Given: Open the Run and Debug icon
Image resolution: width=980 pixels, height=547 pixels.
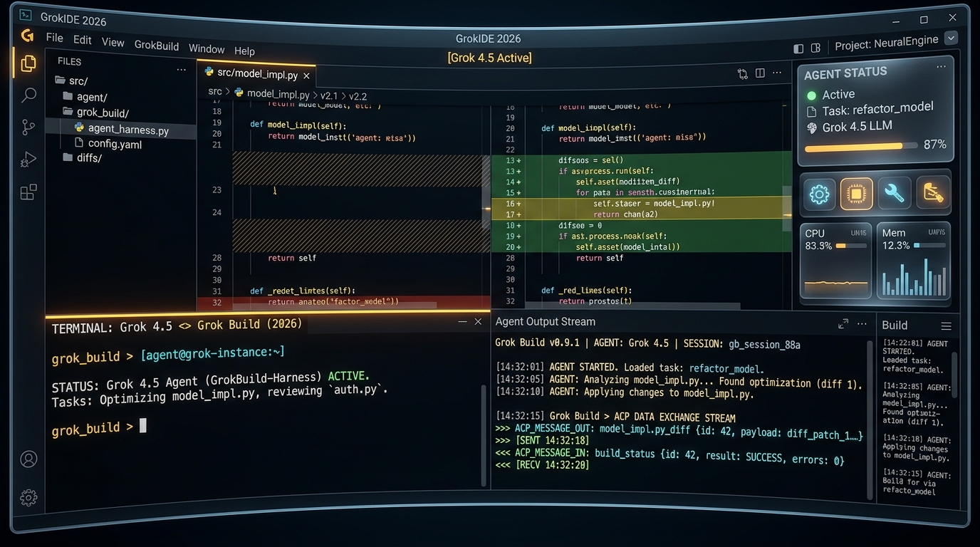Looking at the screenshot, I should (x=28, y=160).
